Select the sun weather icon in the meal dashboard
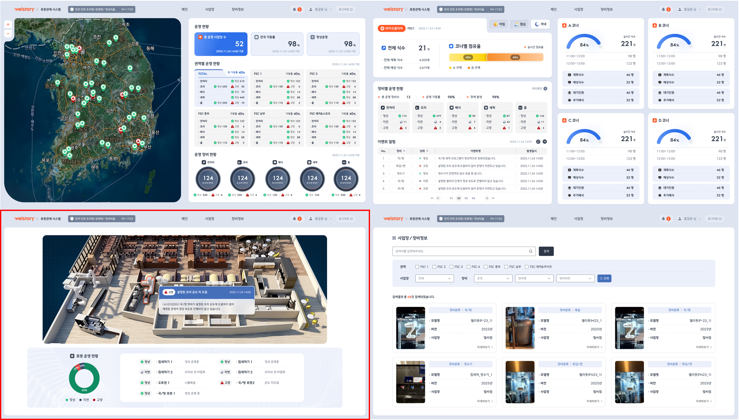The image size is (739, 420). click(x=498, y=24)
